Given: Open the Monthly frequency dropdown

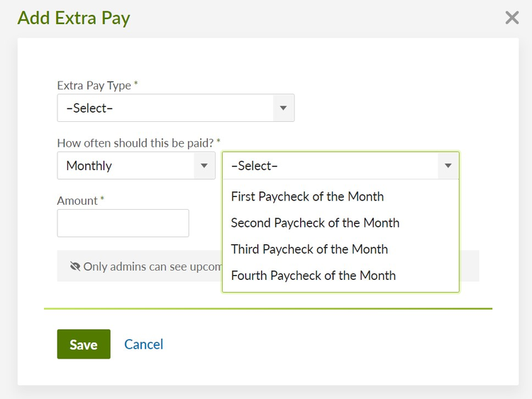Looking at the screenshot, I should (x=136, y=165).
